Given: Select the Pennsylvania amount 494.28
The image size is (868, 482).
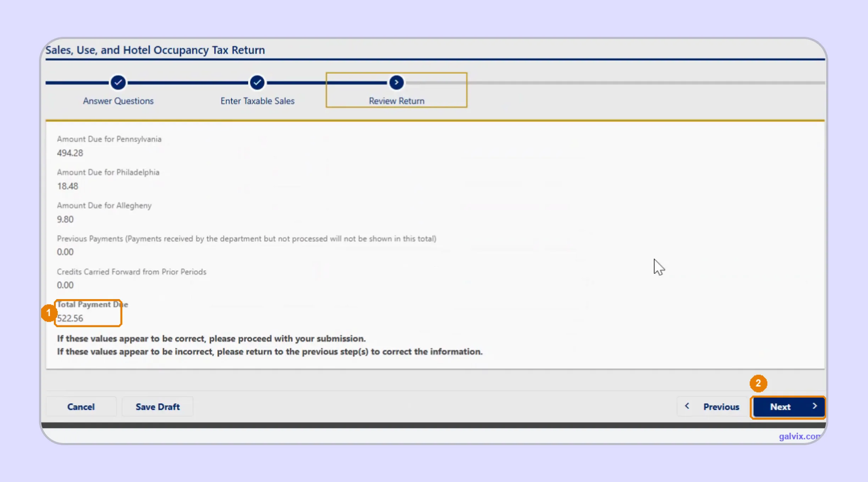Looking at the screenshot, I should pos(70,153).
